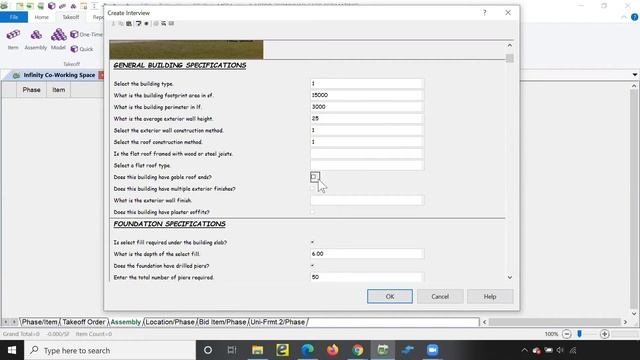
Task: Click the average exterior wall height field
Action: 367,118
